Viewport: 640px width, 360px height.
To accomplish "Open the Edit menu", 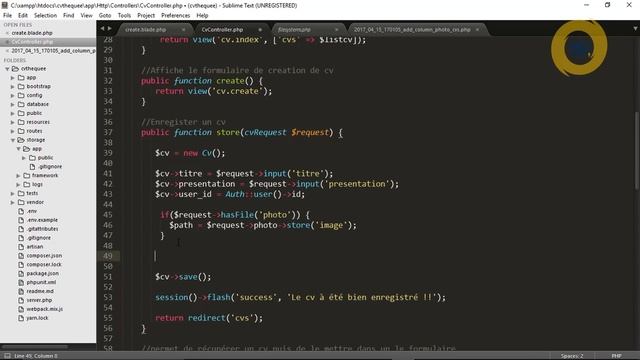I will click(23, 16).
